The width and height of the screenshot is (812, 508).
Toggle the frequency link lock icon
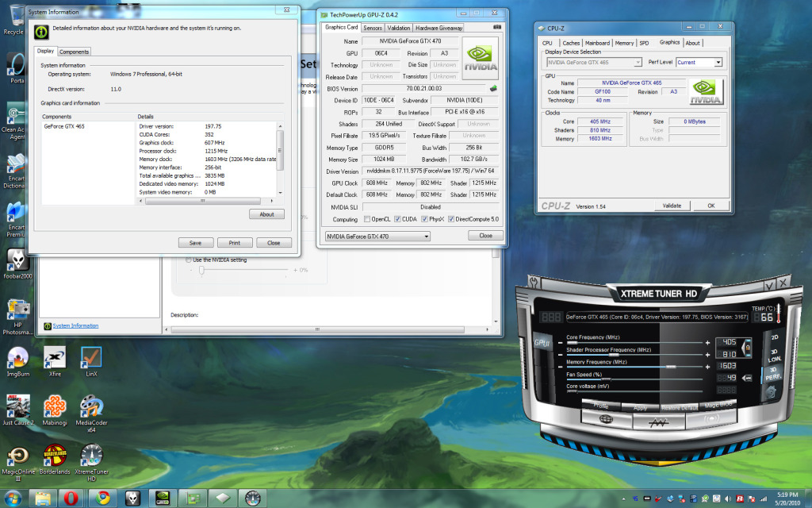(x=747, y=348)
